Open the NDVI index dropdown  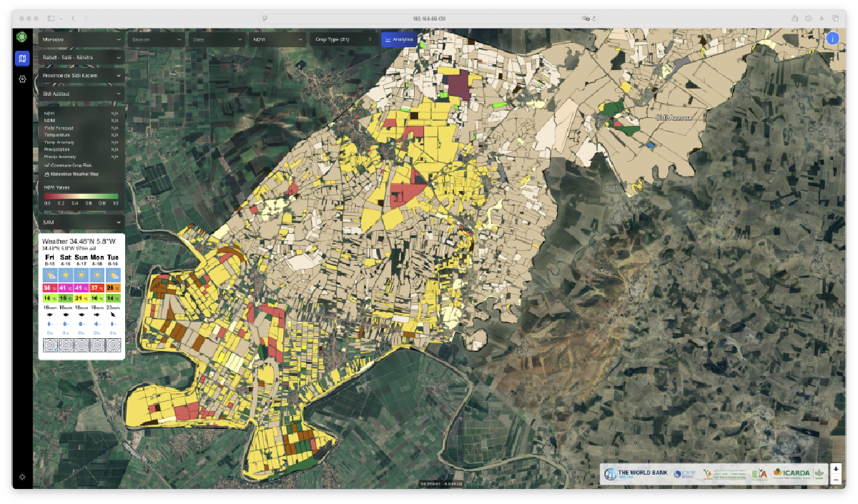click(277, 39)
